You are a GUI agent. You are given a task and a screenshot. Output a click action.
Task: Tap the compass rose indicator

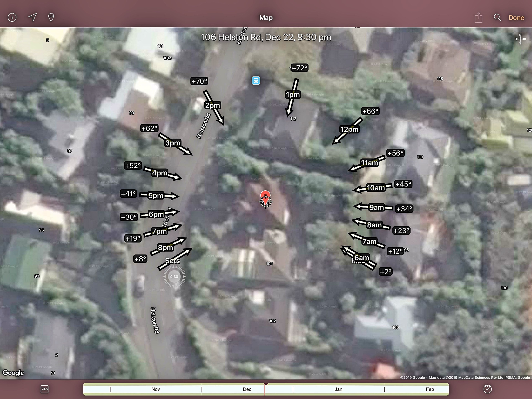pyautogui.click(x=520, y=39)
